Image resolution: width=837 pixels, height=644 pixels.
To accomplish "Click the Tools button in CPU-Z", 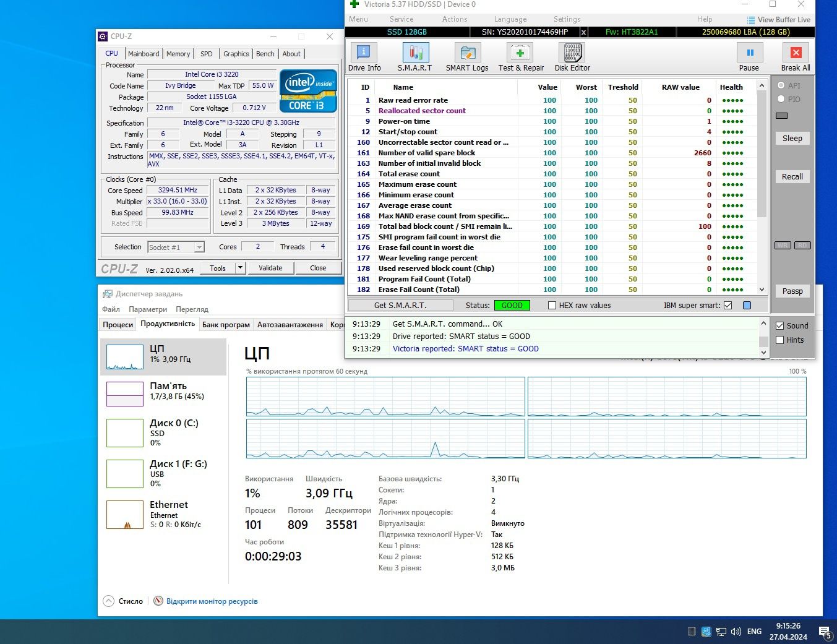I will point(218,268).
